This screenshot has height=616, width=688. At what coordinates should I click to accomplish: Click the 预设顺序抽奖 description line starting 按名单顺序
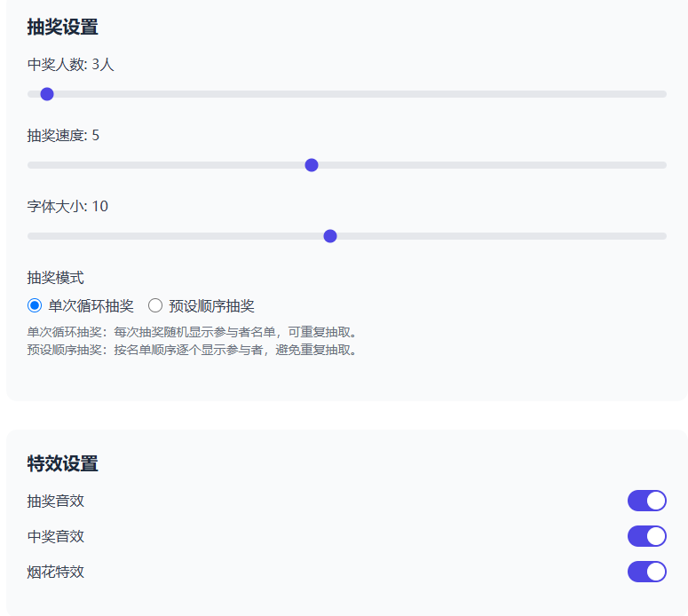coord(194,350)
